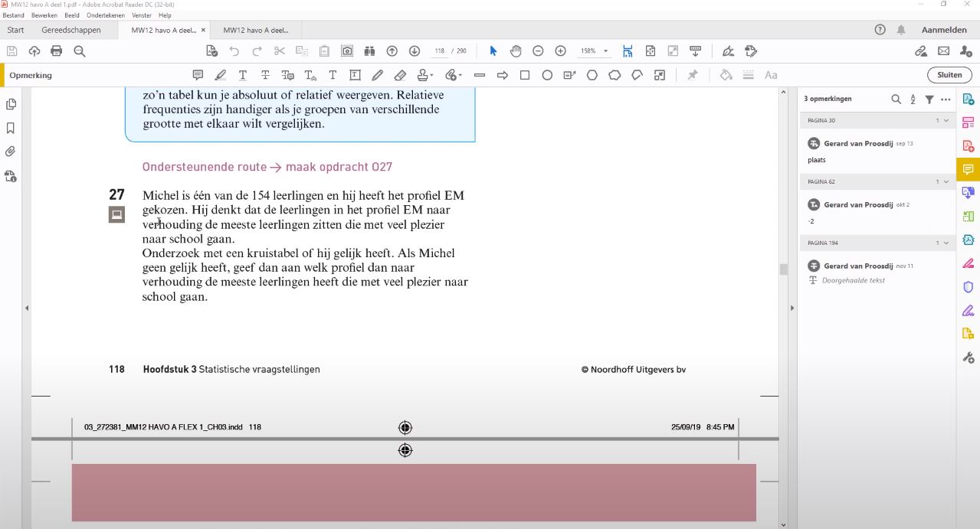
Task: Add a sticky note comment
Action: click(198, 75)
